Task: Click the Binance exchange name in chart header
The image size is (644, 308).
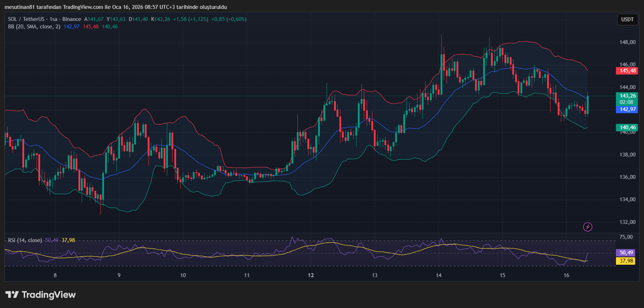Action: 72,19
